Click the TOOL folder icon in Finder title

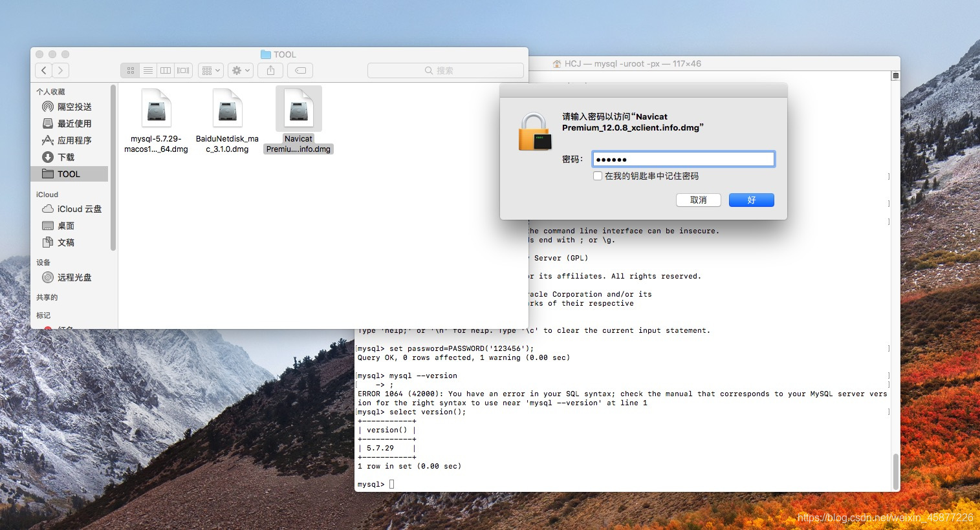coord(265,55)
